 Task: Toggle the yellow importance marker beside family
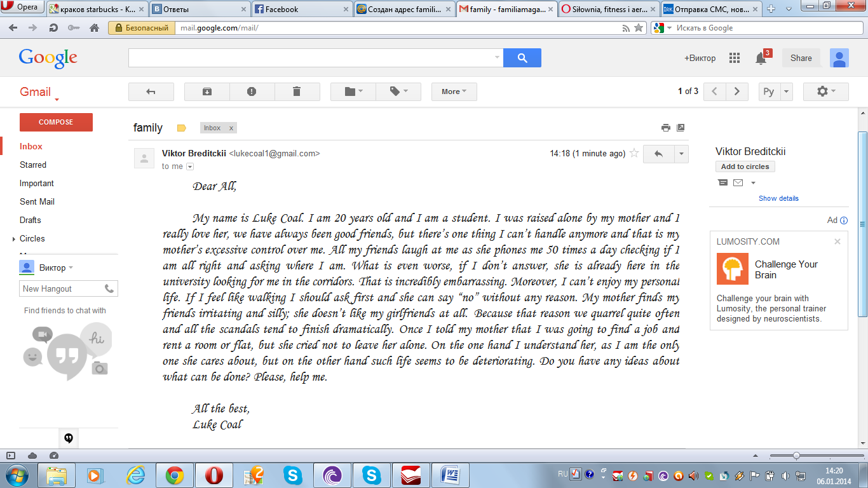[x=181, y=128]
